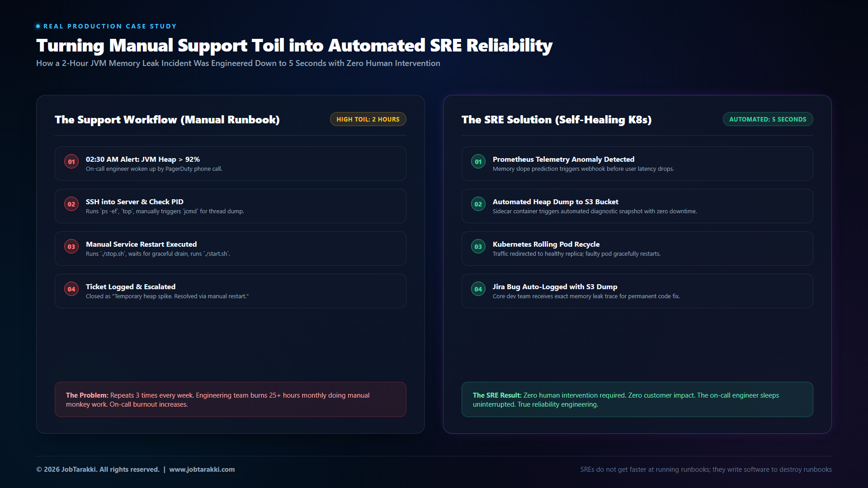This screenshot has height=488, width=868.
Task: Click 'The Support Workflow (Manual Runbook)' heading
Action: (x=167, y=119)
